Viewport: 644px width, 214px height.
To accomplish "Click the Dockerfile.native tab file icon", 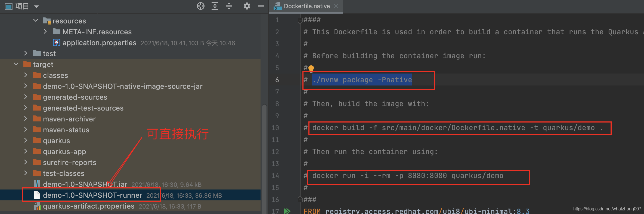I will pyautogui.click(x=277, y=6).
